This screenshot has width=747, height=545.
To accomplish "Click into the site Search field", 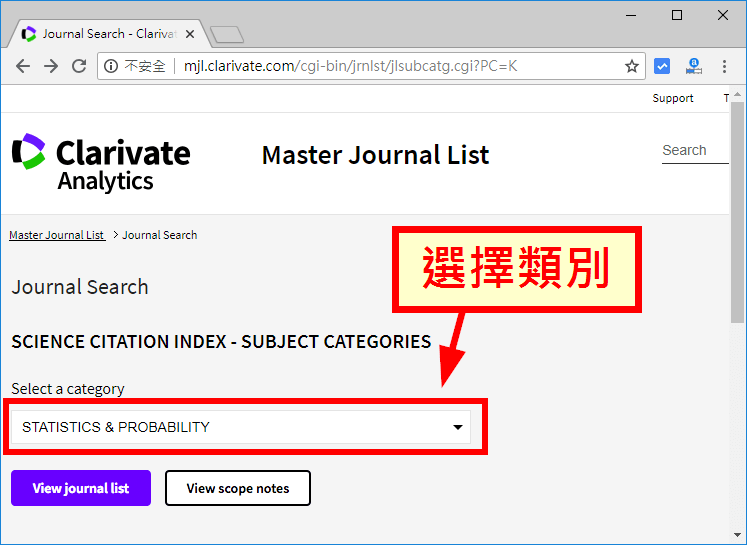I will click(694, 151).
